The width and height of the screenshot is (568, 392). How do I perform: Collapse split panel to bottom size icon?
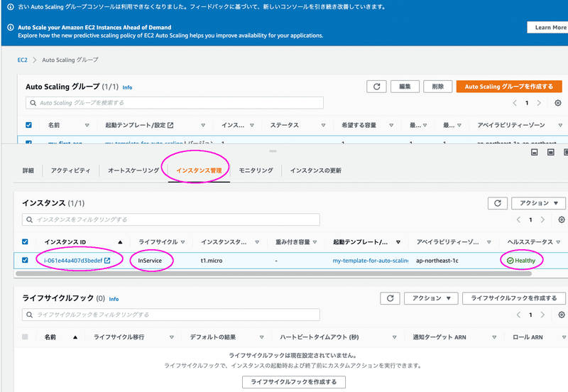535,152
